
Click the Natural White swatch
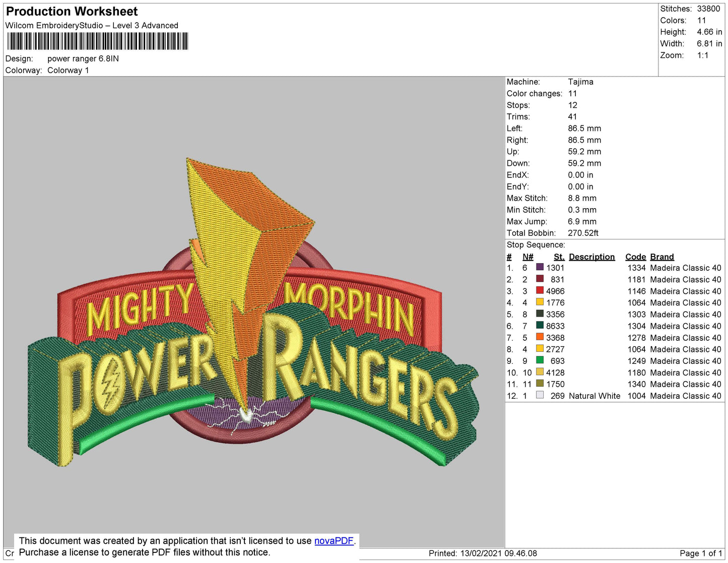540,395
